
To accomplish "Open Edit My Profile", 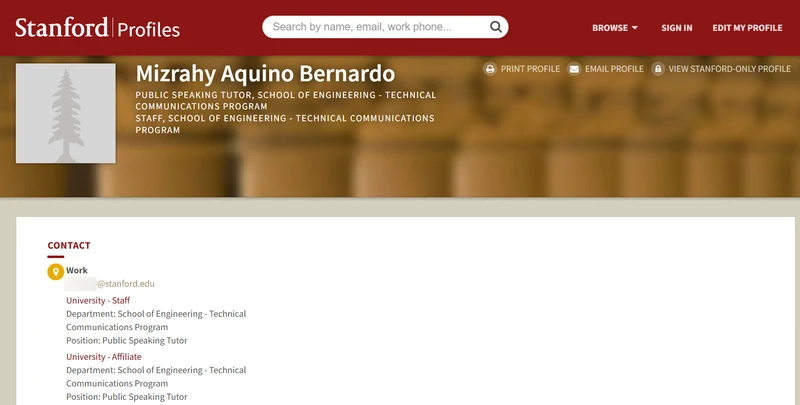I will click(x=747, y=28).
